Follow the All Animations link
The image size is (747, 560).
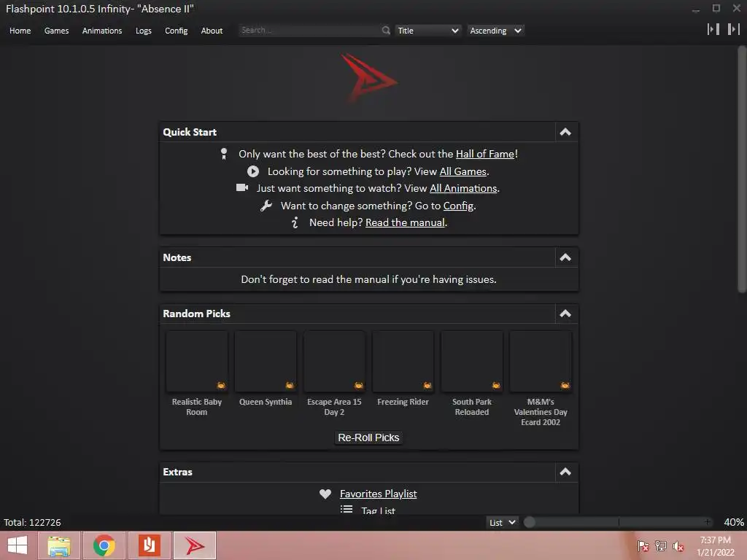[x=463, y=188]
